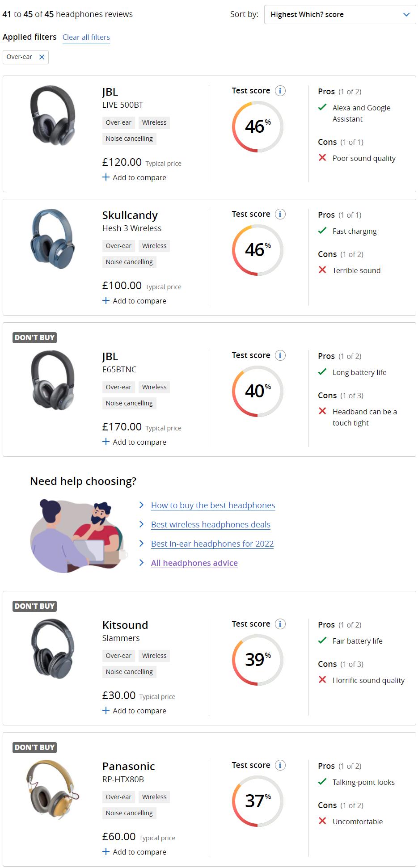
Task: Open Best in-ear headphones for 2022
Action: [x=211, y=544]
